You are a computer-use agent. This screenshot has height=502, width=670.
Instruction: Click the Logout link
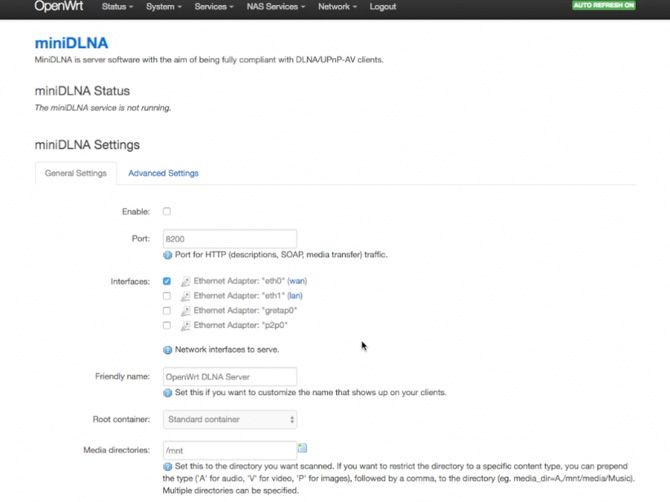click(x=382, y=7)
